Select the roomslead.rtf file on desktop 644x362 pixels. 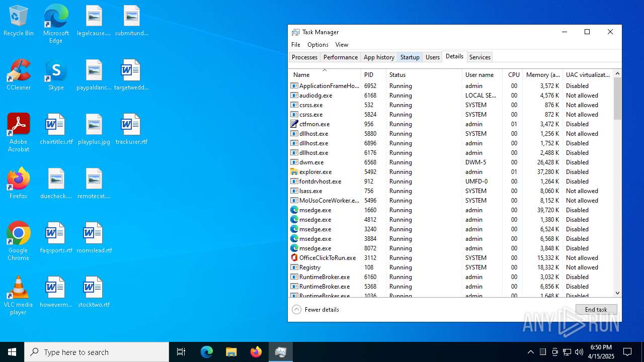[94, 238]
